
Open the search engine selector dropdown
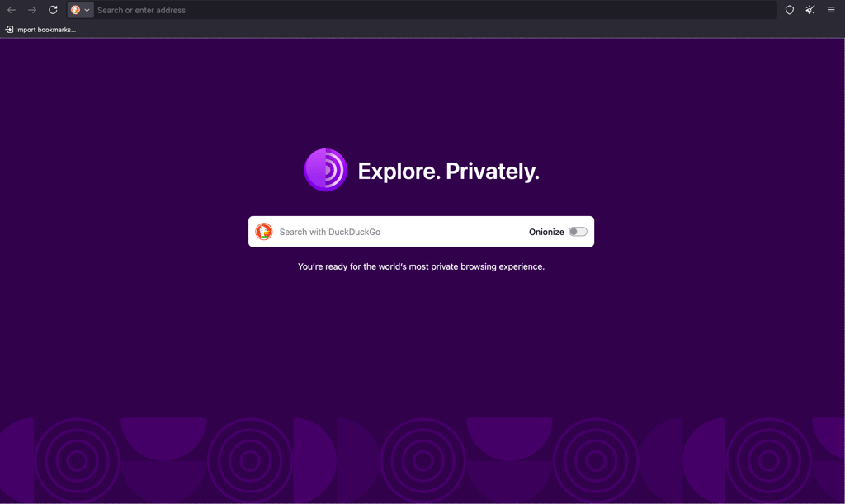click(80, 10)
